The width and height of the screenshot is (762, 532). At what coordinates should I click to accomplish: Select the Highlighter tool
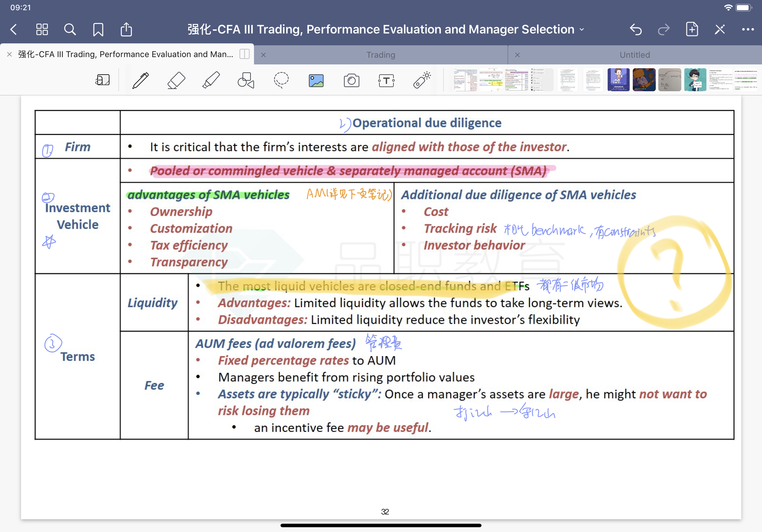(x=211, y=80)
